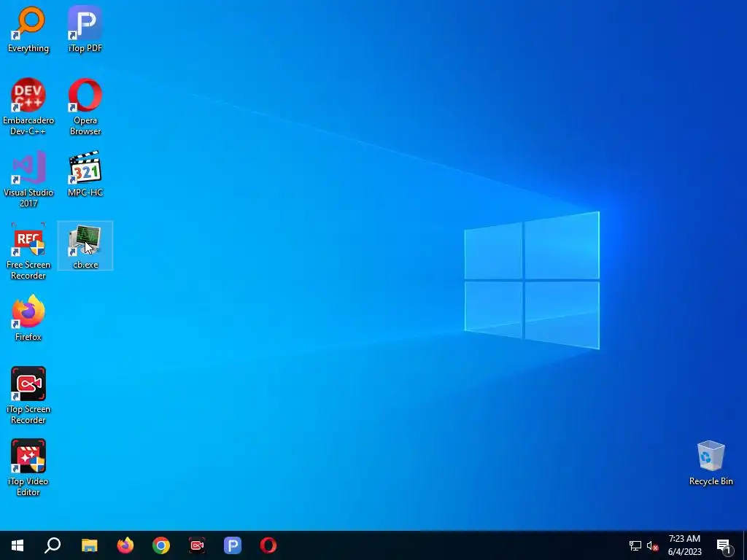Select the Embarcadero Dev-C++ desktop shortcut
Viewport: 747px width, 560px height.
click(28, 106)
